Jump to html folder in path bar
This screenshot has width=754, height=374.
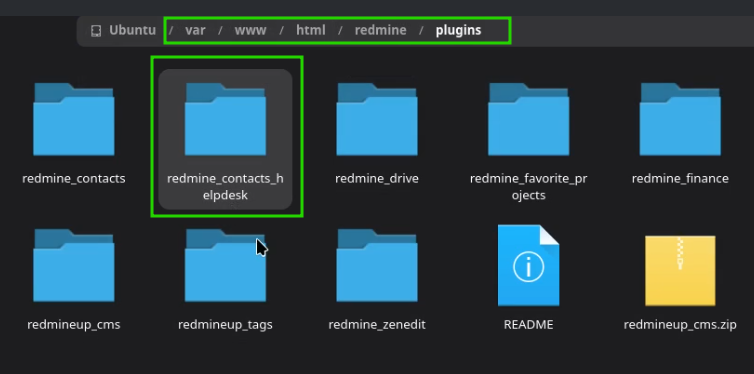pyautogui.click(x=311, y=30)
